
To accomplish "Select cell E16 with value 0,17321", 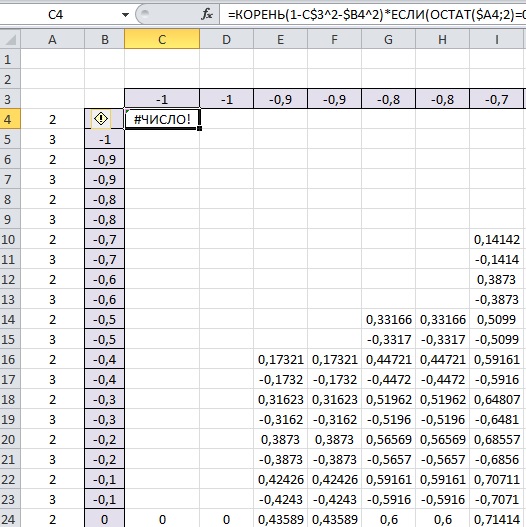I will [280, 359].
